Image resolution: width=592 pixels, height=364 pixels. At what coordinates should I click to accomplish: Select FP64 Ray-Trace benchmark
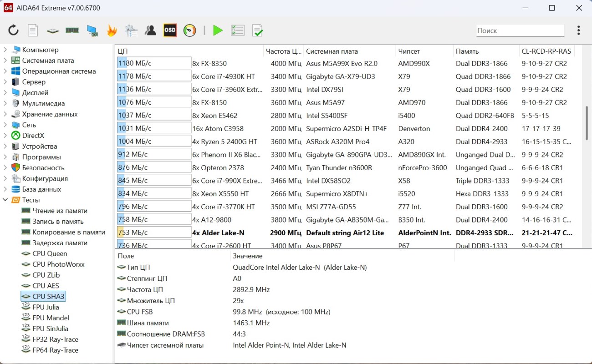click(55, 350)
